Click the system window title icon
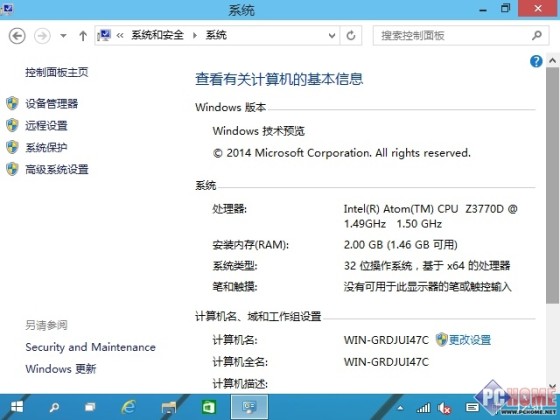This screenshot has width=560, height=420. [x=6, y=9]
